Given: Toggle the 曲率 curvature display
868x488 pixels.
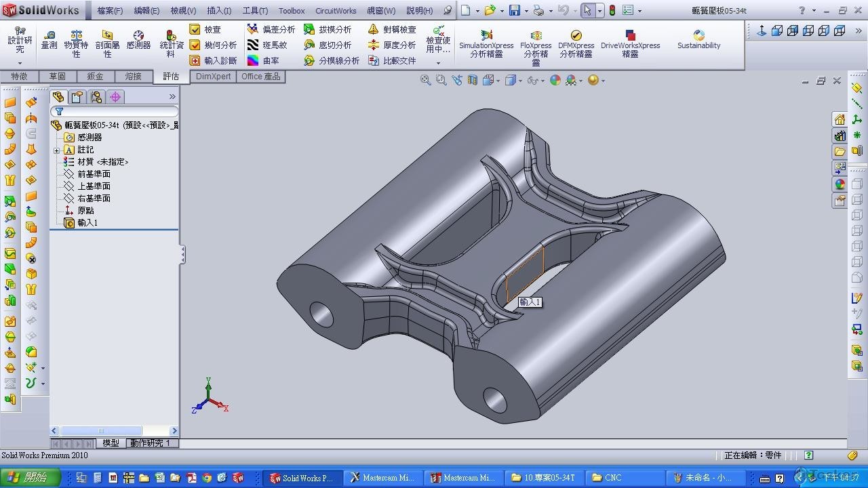Looking at the screenshot, I should (x=253, y=60).
